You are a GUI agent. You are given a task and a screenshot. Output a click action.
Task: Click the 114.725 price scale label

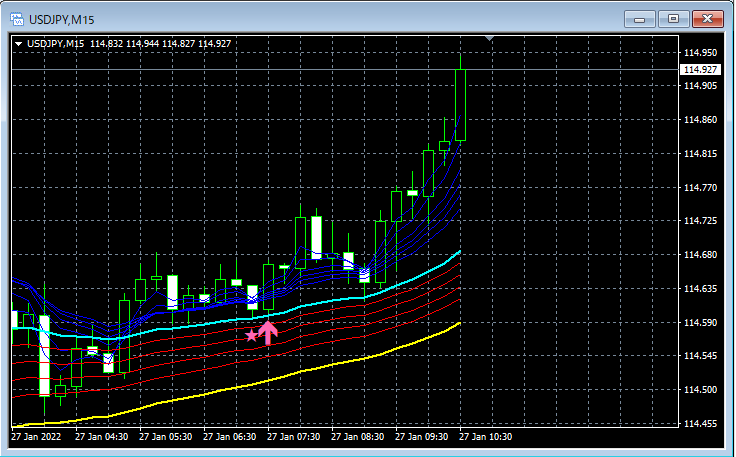[700, 221]
